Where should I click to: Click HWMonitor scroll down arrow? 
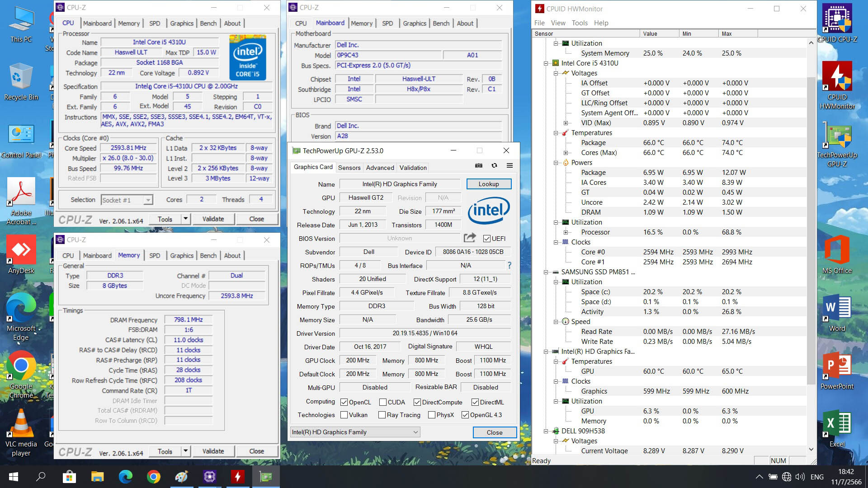pos(811,449)
